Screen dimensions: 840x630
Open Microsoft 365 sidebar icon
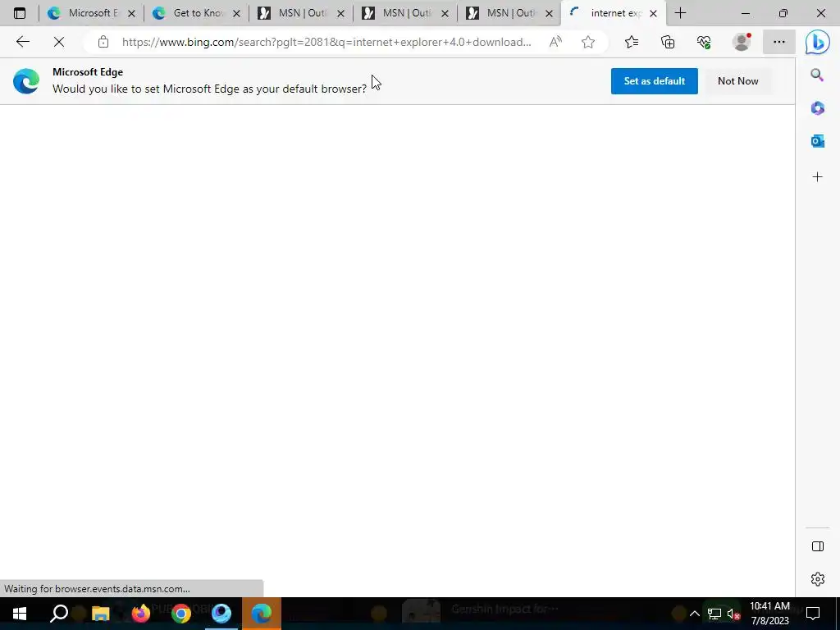tap(818, 108)
